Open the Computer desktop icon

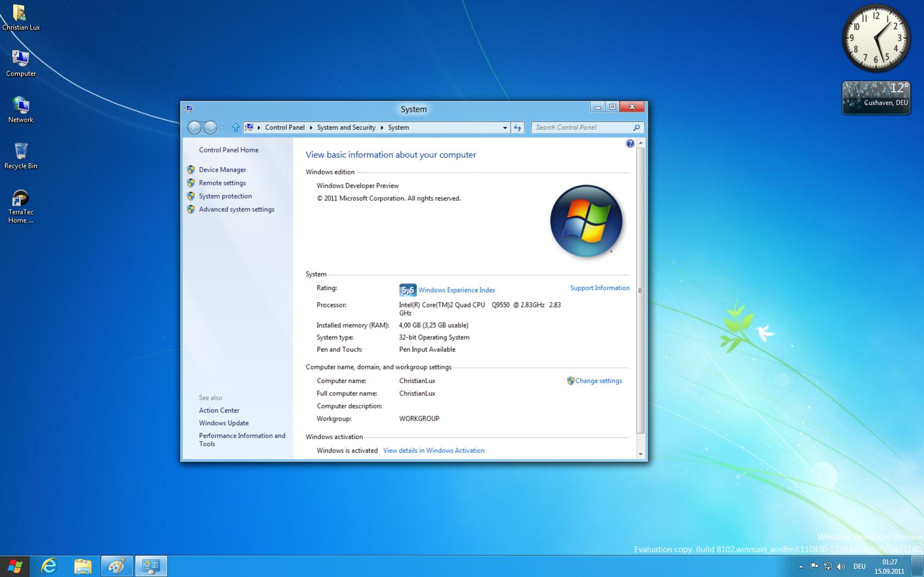click(20, 63)
